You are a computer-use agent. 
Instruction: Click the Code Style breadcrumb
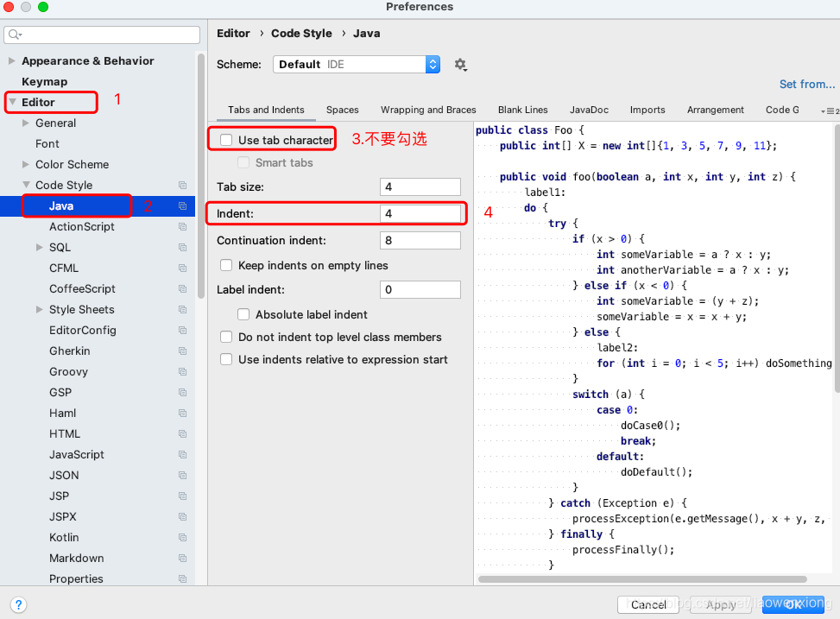pos(301,33)
